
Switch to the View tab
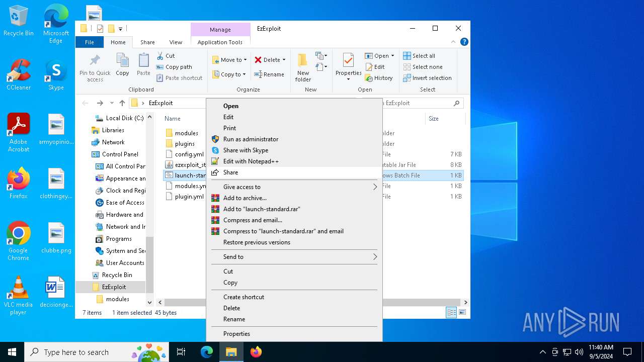[x=176, y=42]
